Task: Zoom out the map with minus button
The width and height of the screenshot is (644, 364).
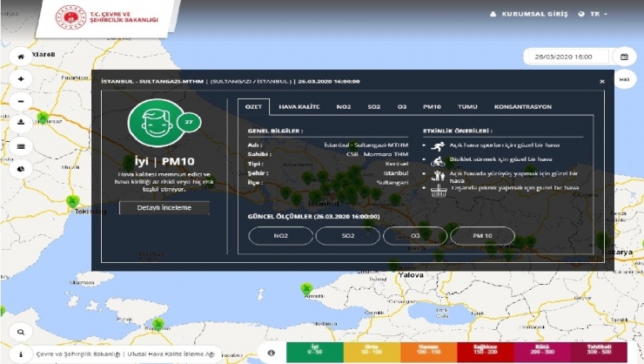Action: (x=20, y=100)
